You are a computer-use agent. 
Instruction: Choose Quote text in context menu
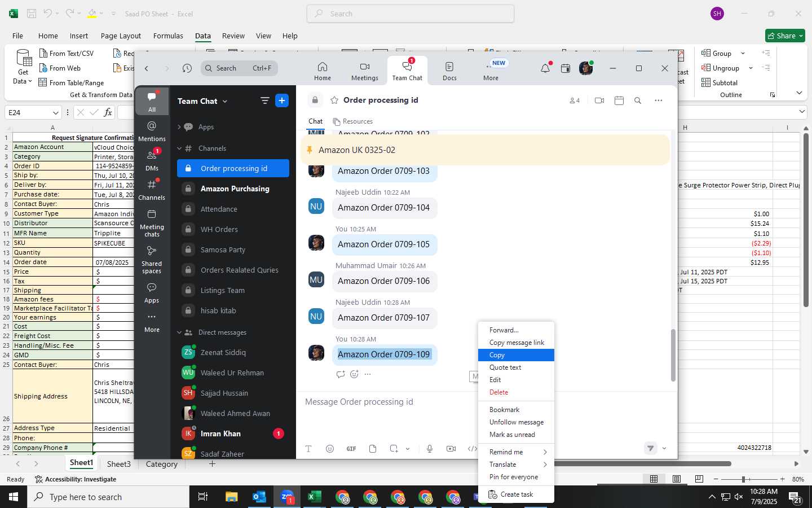coord(516,367)
